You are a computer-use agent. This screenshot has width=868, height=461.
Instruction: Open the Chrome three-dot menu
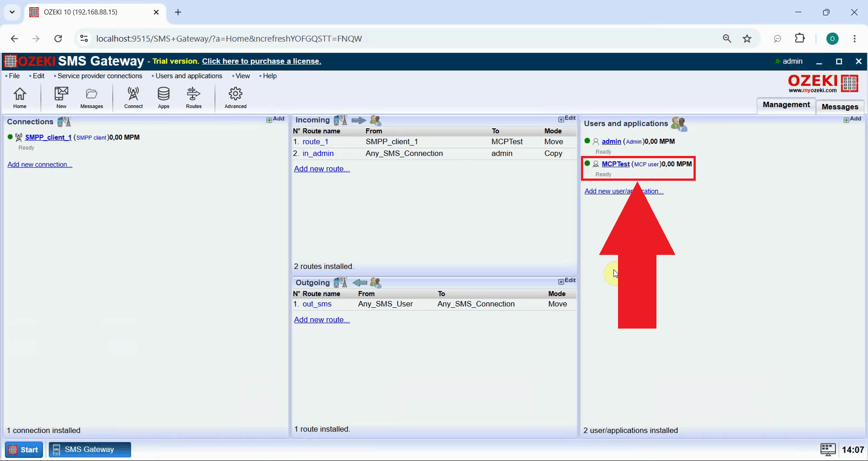pyautogui.click(x=854, y=38)
